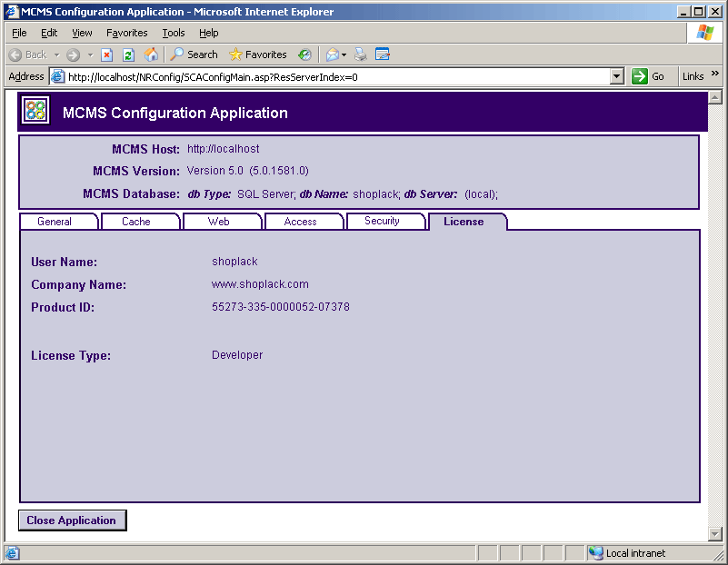The height and width of the screenshot is (565, 728).
Task: Switch to the Security tab
Action: click(385, 222)
